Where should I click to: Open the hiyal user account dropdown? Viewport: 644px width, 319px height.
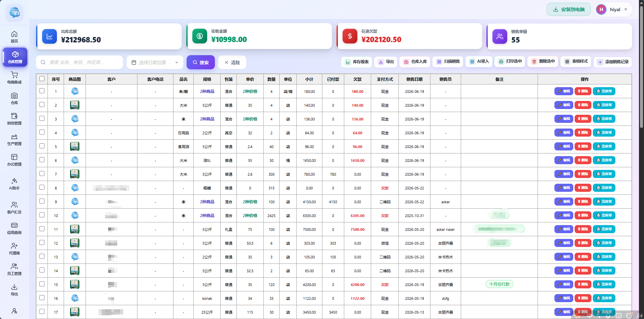(613, 9)
